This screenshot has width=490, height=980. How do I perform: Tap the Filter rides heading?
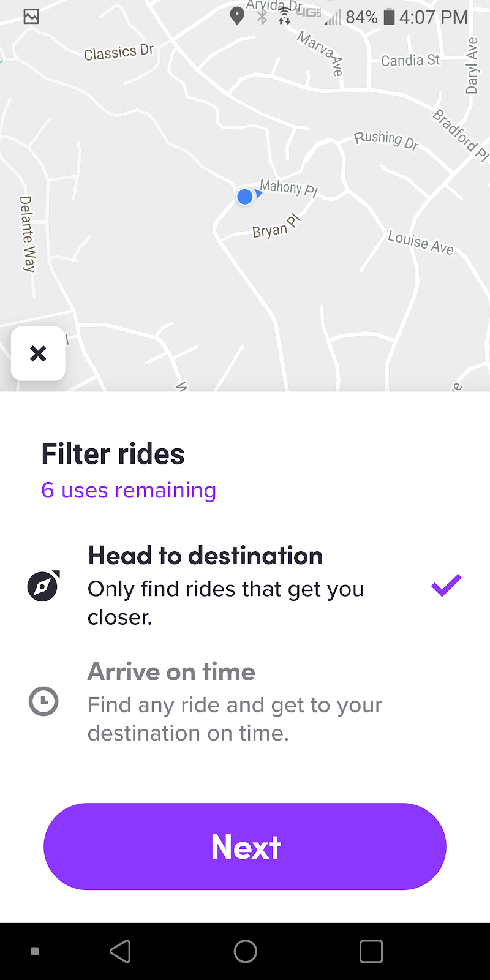pos(113,454)
